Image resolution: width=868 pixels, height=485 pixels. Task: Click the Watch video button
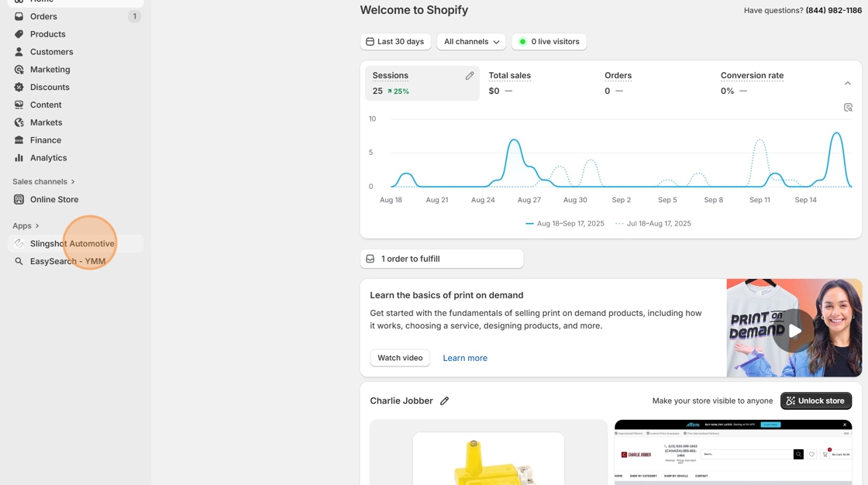coord(400,358)
